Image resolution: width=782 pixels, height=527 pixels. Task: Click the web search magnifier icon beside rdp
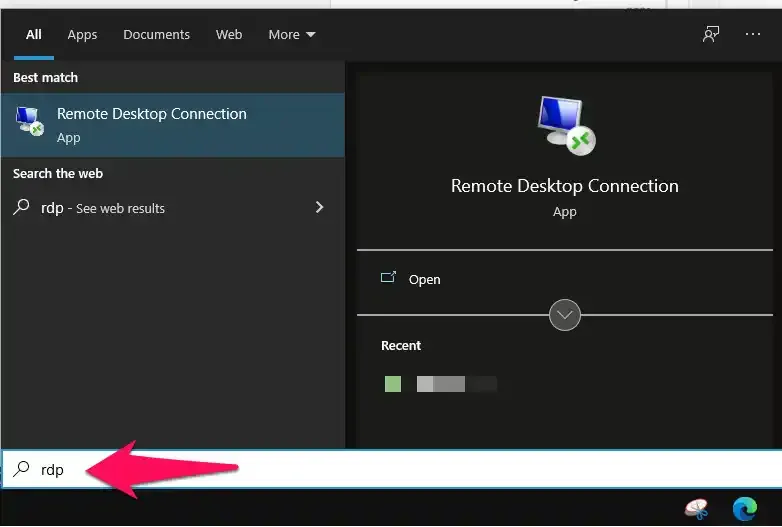point(21,206)
